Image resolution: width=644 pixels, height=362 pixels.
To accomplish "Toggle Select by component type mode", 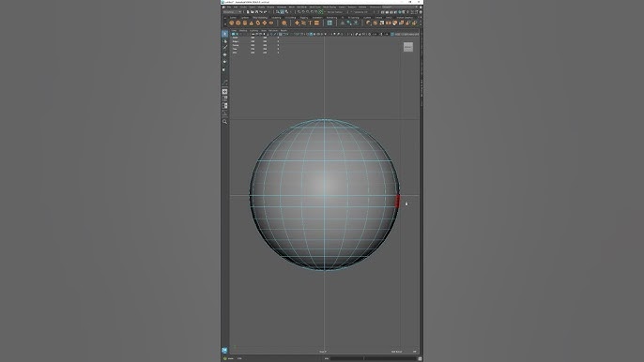I will 286,12.
